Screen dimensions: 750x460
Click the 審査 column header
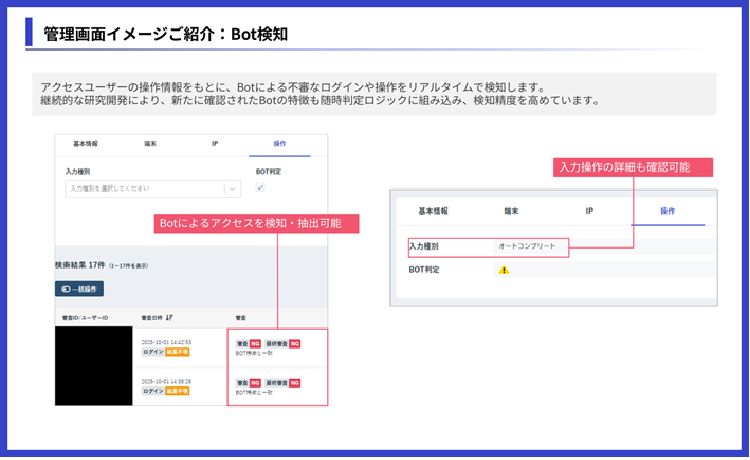(241, 318)
